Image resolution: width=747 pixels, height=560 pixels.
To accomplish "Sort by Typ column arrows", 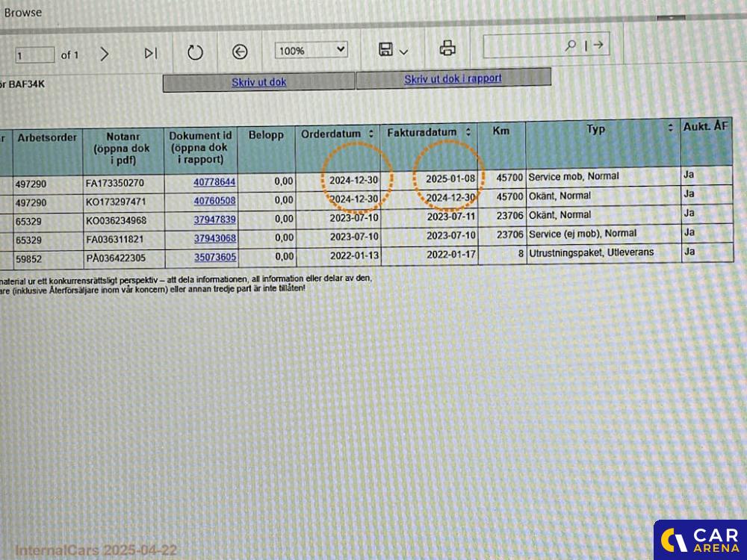I will point(670,128).
